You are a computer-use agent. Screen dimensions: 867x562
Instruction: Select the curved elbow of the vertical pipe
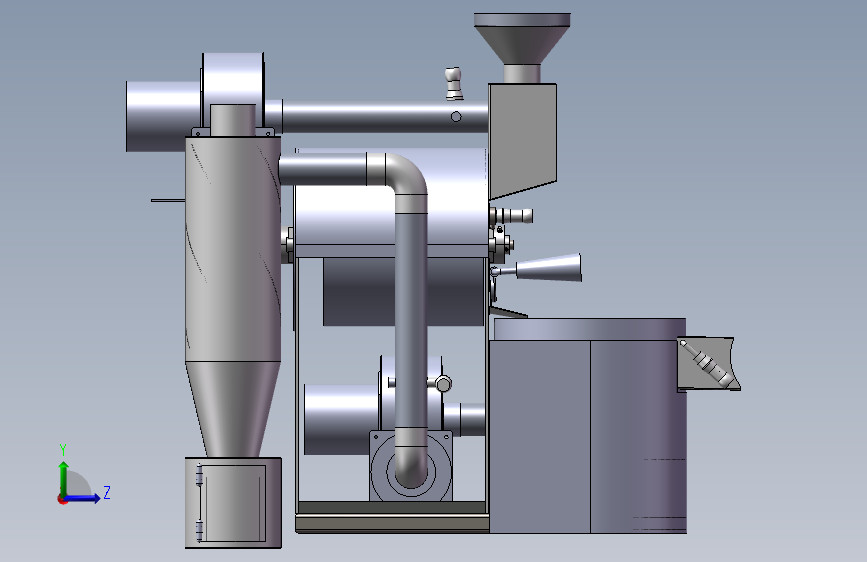click(x=406, y=174)
